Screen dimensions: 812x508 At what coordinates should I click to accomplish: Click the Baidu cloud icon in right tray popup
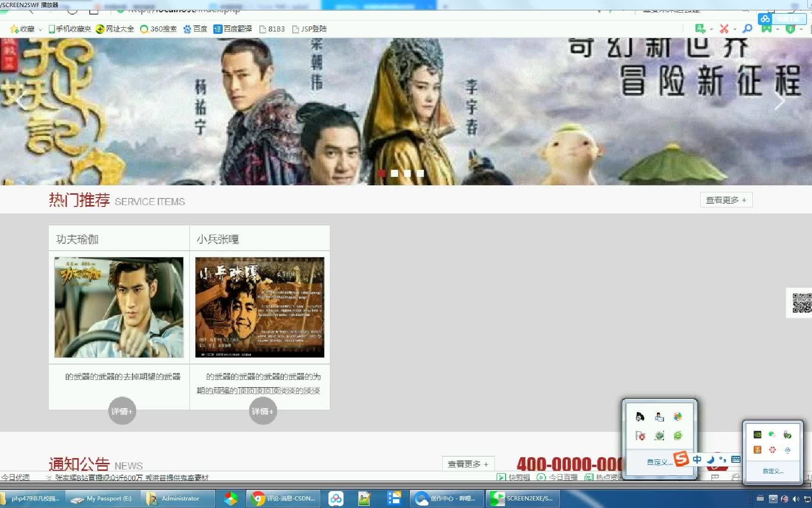tap(788, 450)
